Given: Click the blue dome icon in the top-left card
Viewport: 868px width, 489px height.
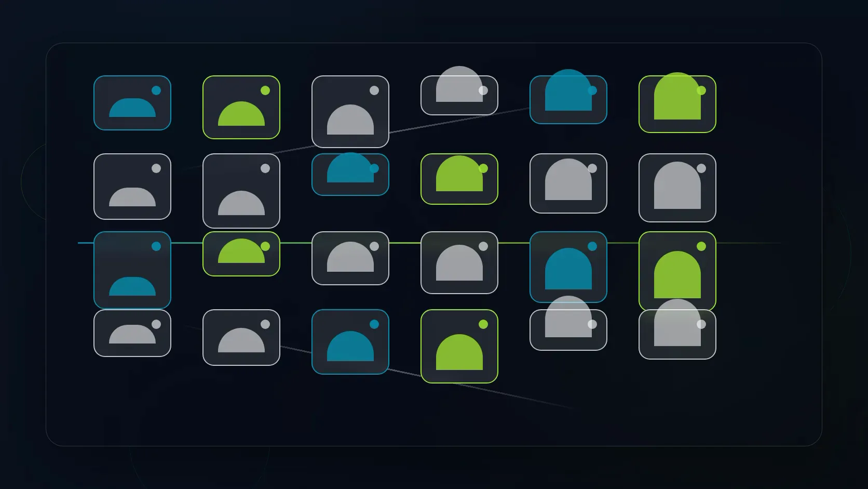Looking at the screenshot, I should point(132,108).
